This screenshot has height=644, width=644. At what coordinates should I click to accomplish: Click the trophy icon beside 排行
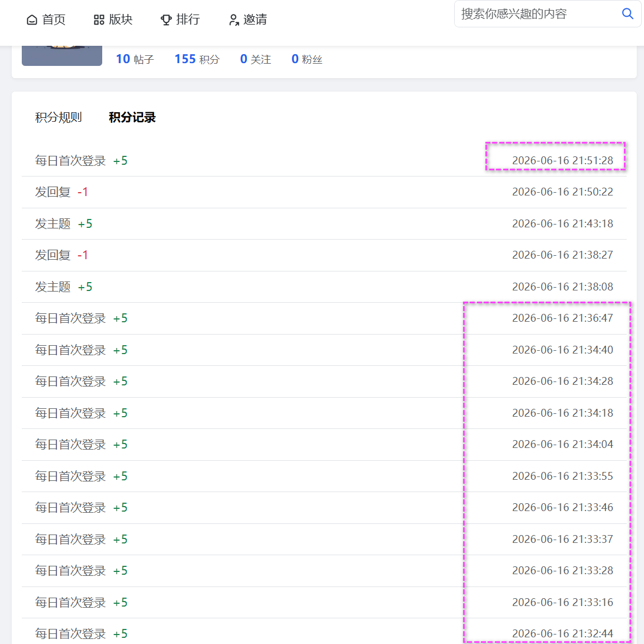click(x=166, y=20)
